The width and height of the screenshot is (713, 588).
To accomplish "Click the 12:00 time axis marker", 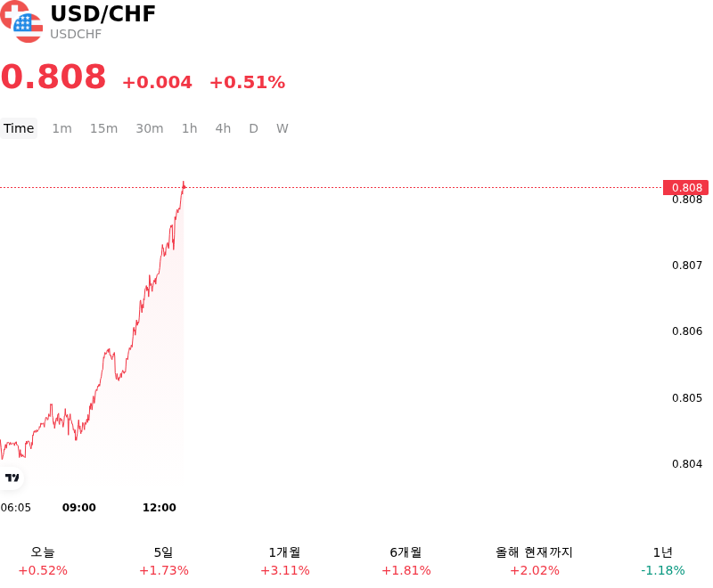I will [160, 508].
